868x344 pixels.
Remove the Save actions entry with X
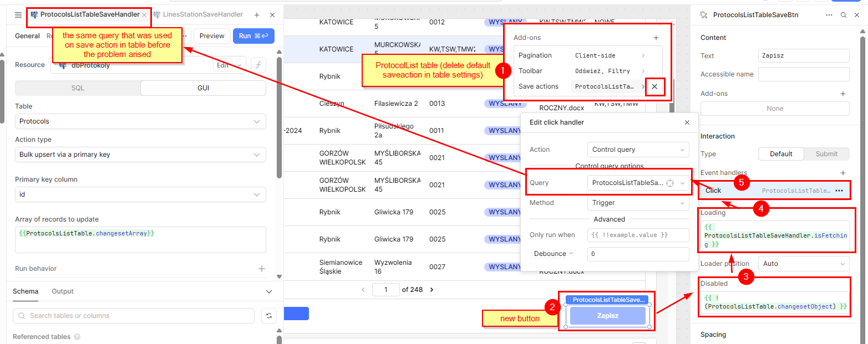click(x=654, y=86)
